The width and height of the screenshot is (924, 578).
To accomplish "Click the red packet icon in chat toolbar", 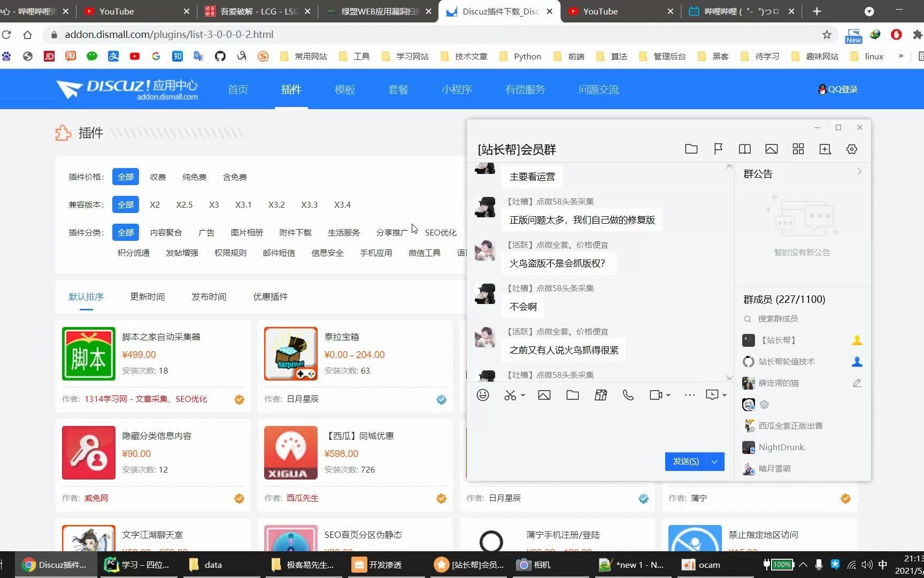I will (601, 395).
